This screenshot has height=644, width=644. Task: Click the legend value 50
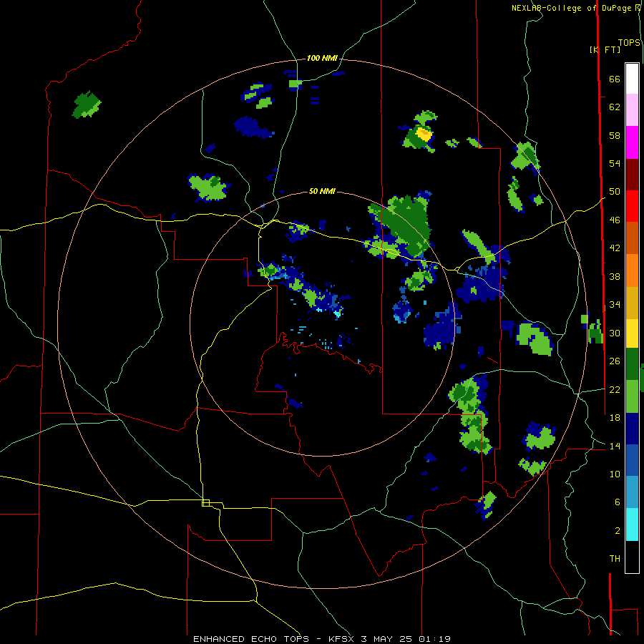pos(615,192)
